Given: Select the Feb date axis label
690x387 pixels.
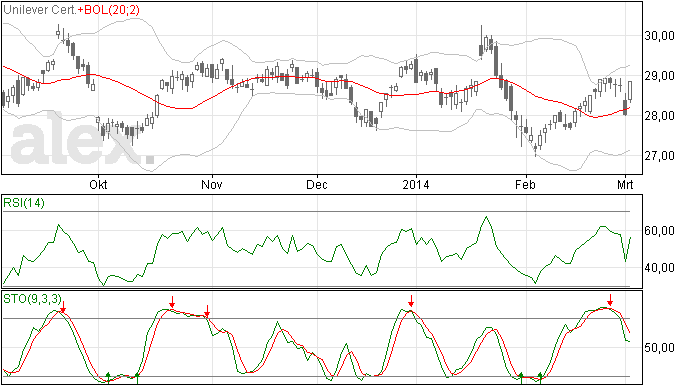Looking at the screenshot, I should (525, 184).
